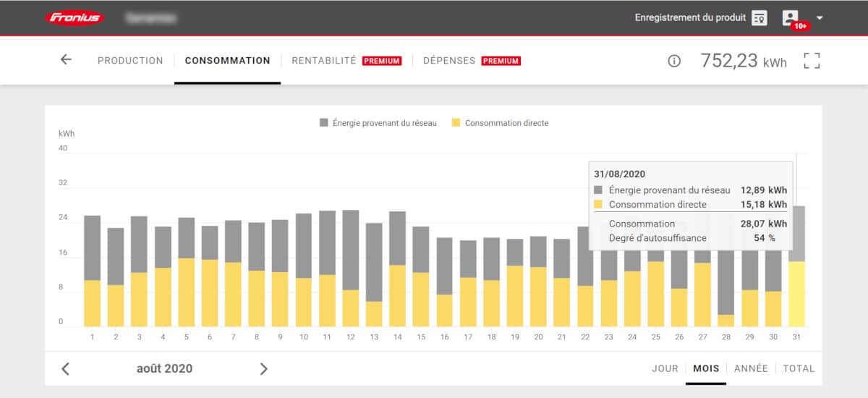Image resolution: width=868 pixels, height=398 pixels.
Task: Toggle Énergie provenant du réseau legend
Action: pyautogui.click(x=378, y=123)
